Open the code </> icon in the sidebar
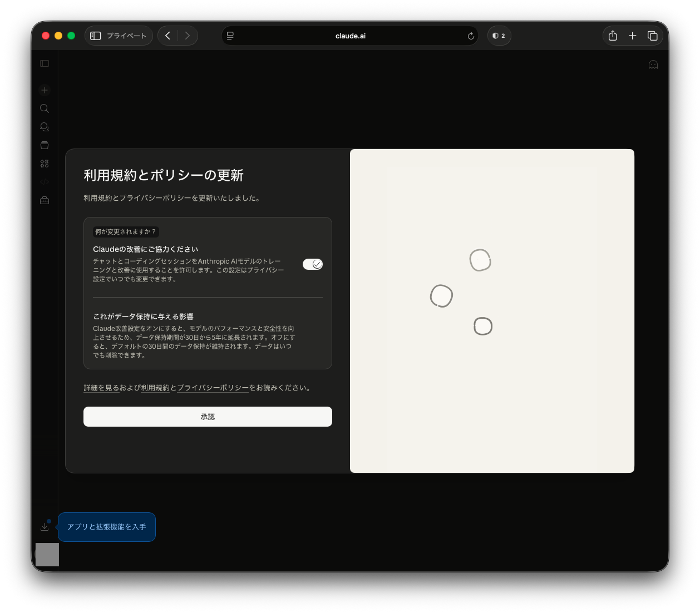 coord(44,182)
